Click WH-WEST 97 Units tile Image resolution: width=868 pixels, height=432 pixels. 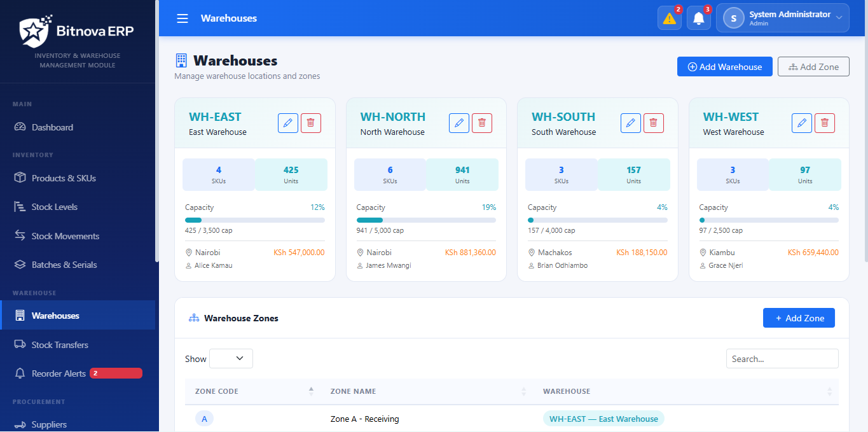click(805, 175)
